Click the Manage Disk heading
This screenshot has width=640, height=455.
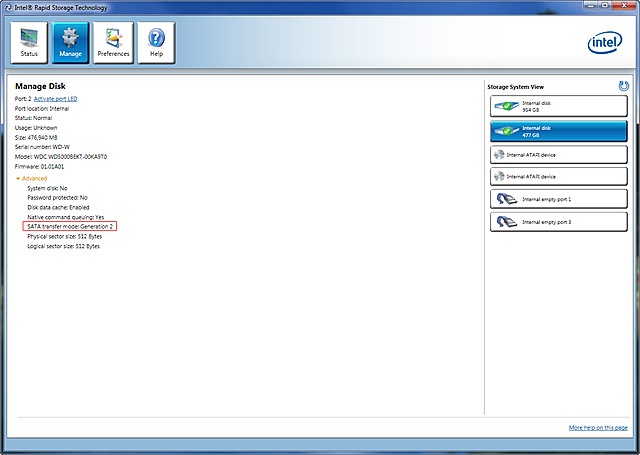click(40, 86)
